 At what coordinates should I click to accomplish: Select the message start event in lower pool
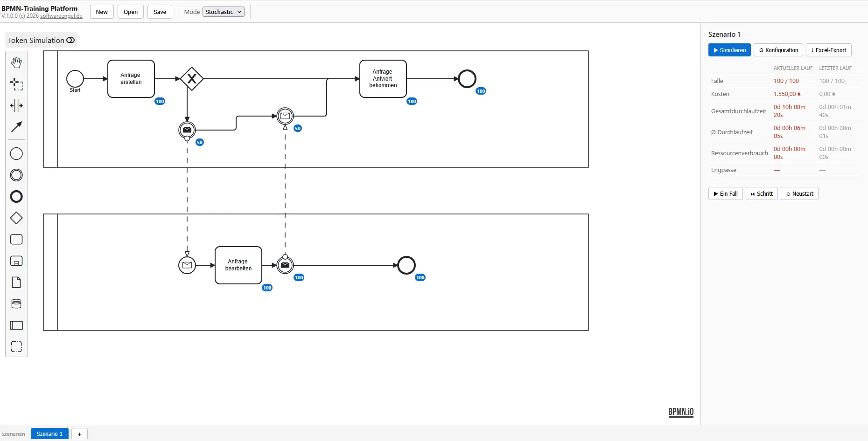[187, 265]
